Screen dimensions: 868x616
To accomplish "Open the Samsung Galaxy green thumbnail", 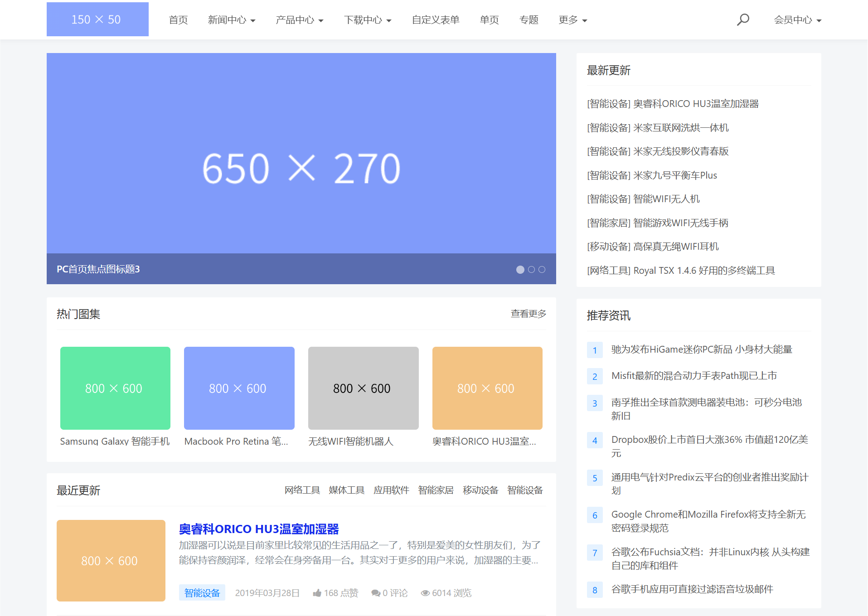I will [115, 388].
